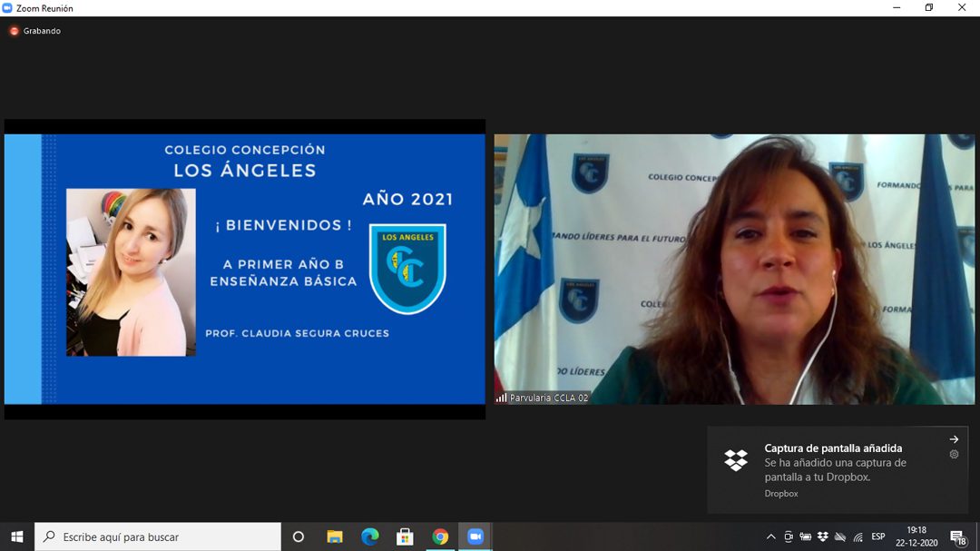Launch Microsoft Edge from the taskbar
Screen dimensions: 980x551
tap(369, 536)
